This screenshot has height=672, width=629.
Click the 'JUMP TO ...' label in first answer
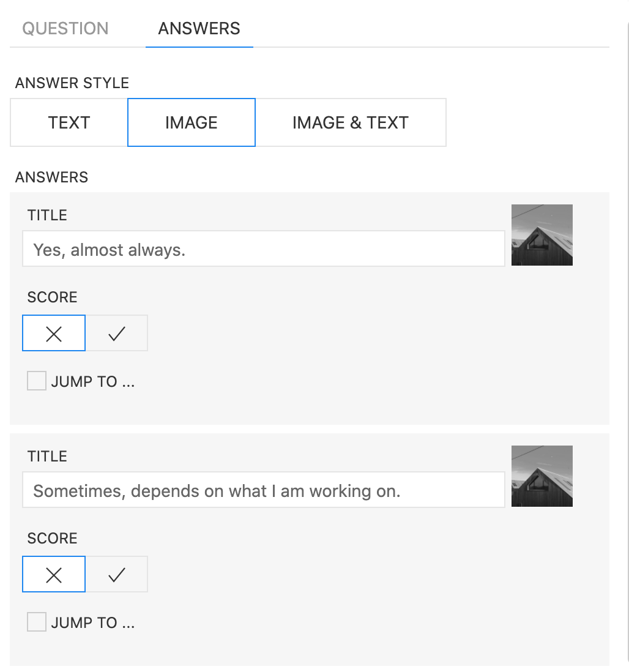click(93, 382)
